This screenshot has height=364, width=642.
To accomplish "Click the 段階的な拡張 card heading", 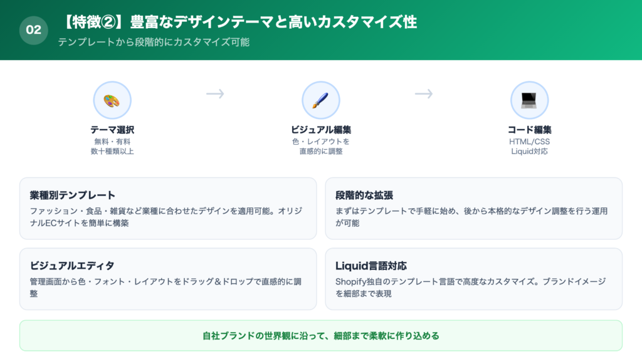I will point(364,195).
